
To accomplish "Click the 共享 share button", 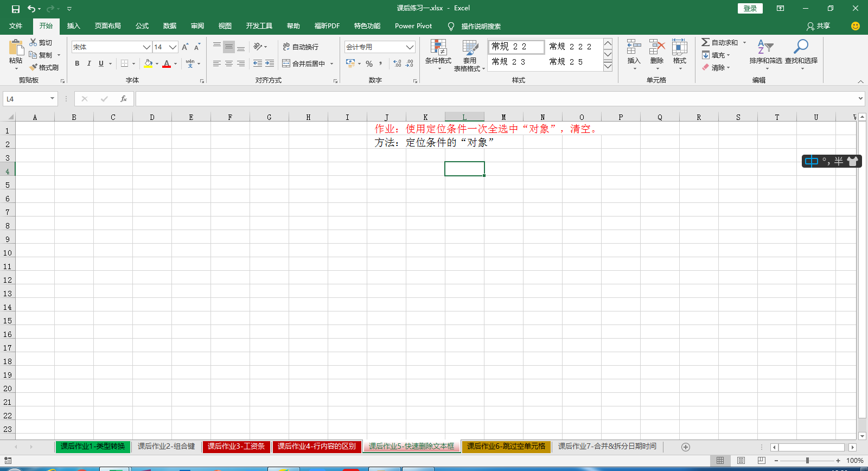I will click(818, 26).
